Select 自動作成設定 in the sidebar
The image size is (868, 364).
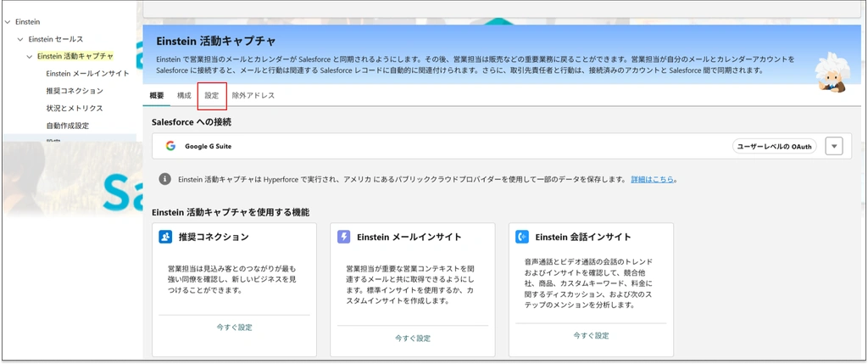click(x=68, y=126)
